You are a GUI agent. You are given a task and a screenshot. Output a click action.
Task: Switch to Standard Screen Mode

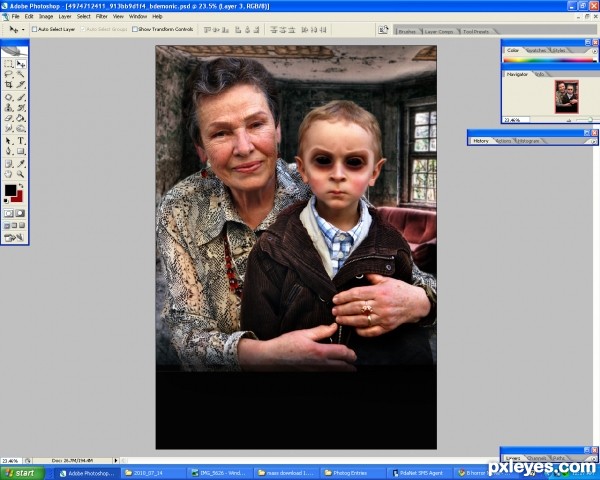tap(7, 226)
